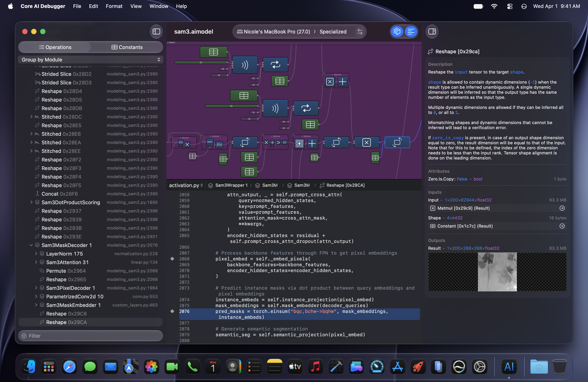Click in the Filter field
Viewport: 588px width, 382px height.
pyautogui.click(x=91, y=336)
